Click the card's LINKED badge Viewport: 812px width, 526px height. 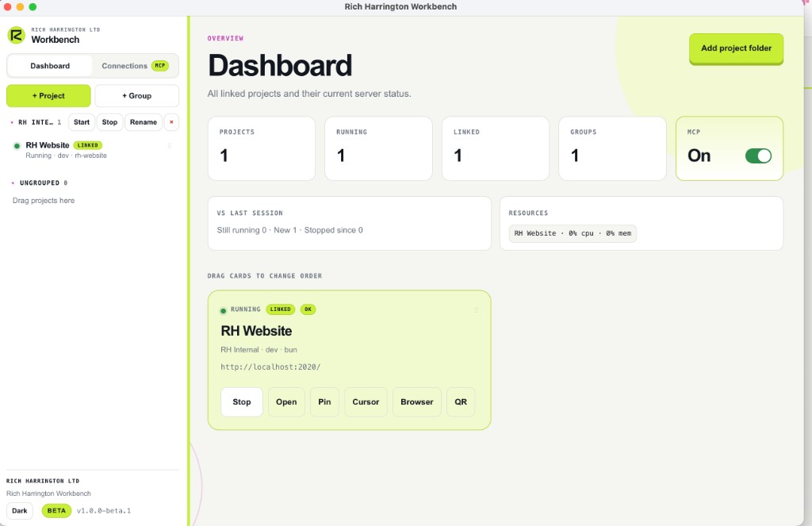pyautogui.click(x=280, y=309)
